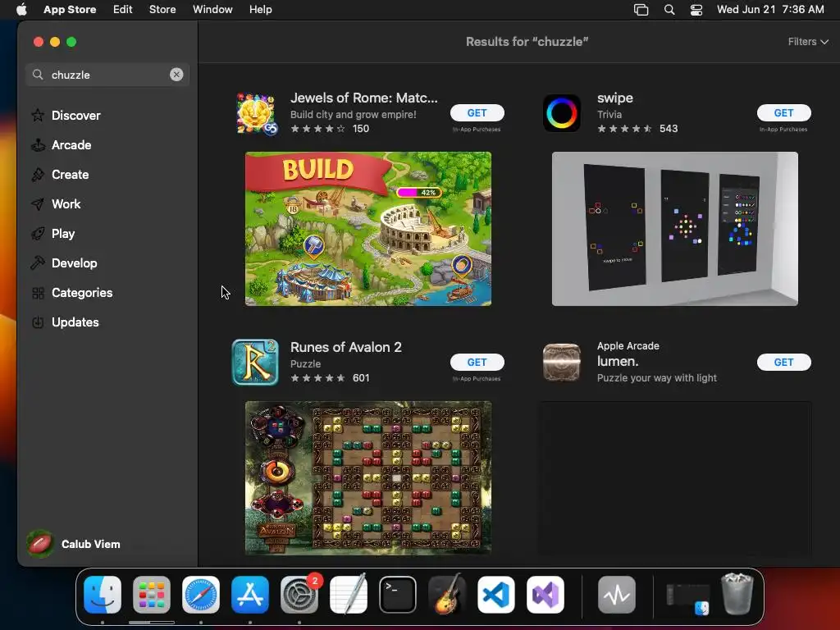Open the Store menu
Viewport: 840px width, 630px height.
tap(162, 10)
